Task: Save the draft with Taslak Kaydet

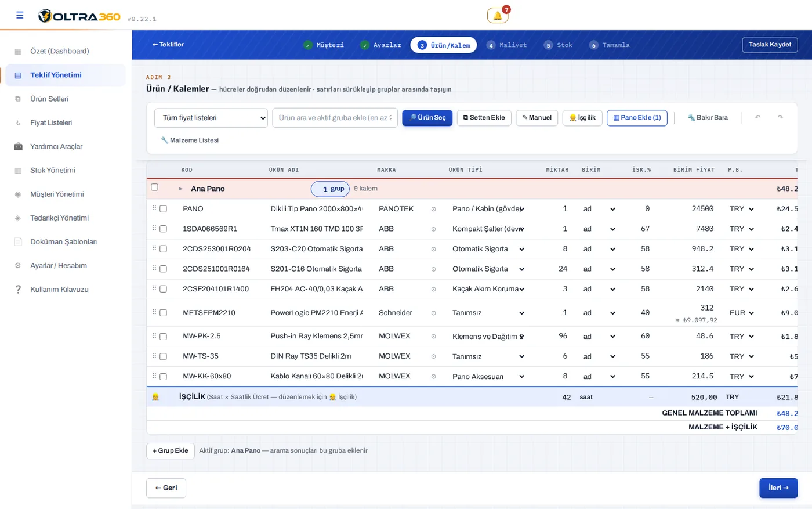Action: pyautogui.click(x=770, y=45)
